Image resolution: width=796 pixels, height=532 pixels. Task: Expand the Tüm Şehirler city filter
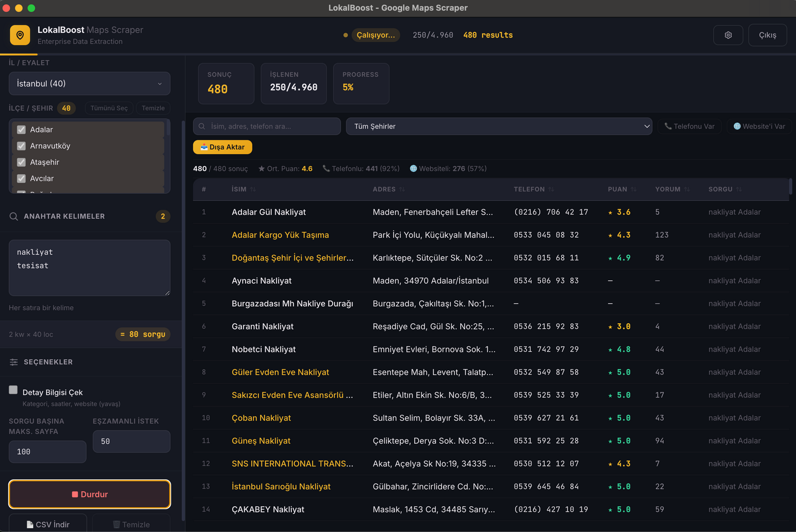499,126
